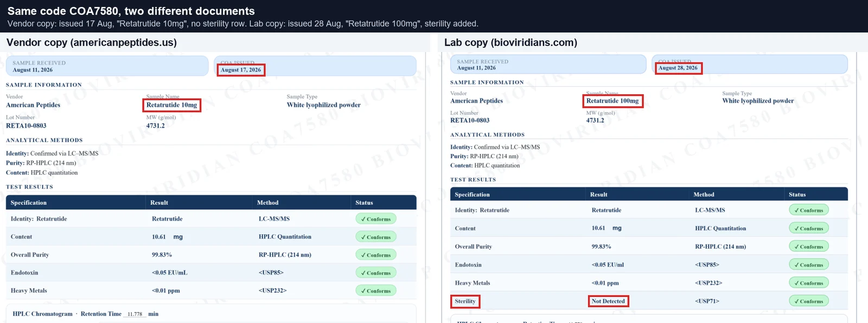Click the 'Vendor copy (americanpeptides.us)' heading
The width and height of the screenshot is (868, 323).
(x=92, y=42)
